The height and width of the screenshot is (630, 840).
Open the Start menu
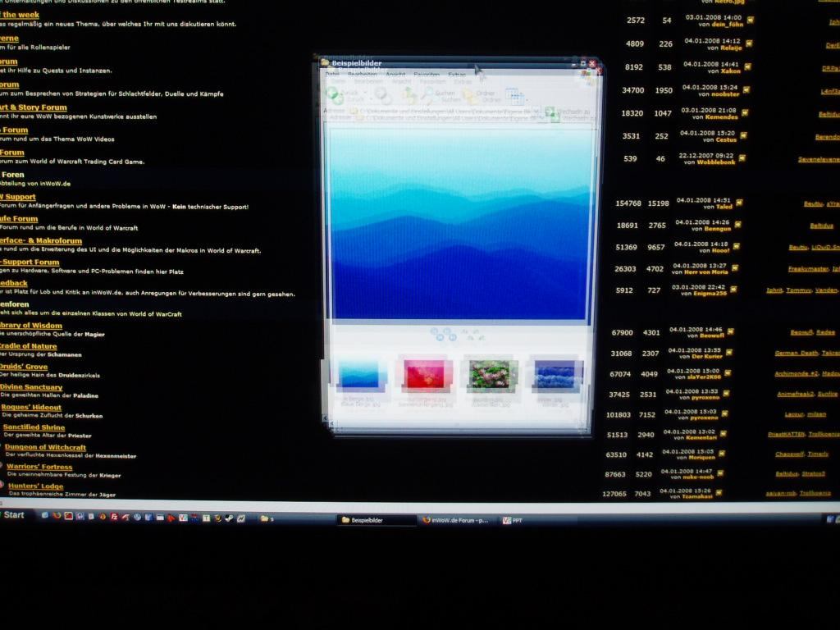pyautogui.click(x=14, y=515)
